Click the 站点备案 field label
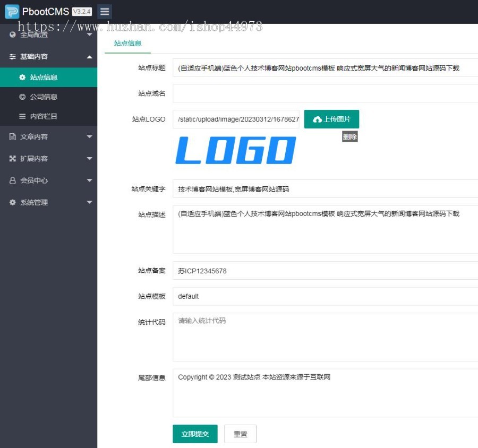478x448 pixels. [x=152, y=271]
